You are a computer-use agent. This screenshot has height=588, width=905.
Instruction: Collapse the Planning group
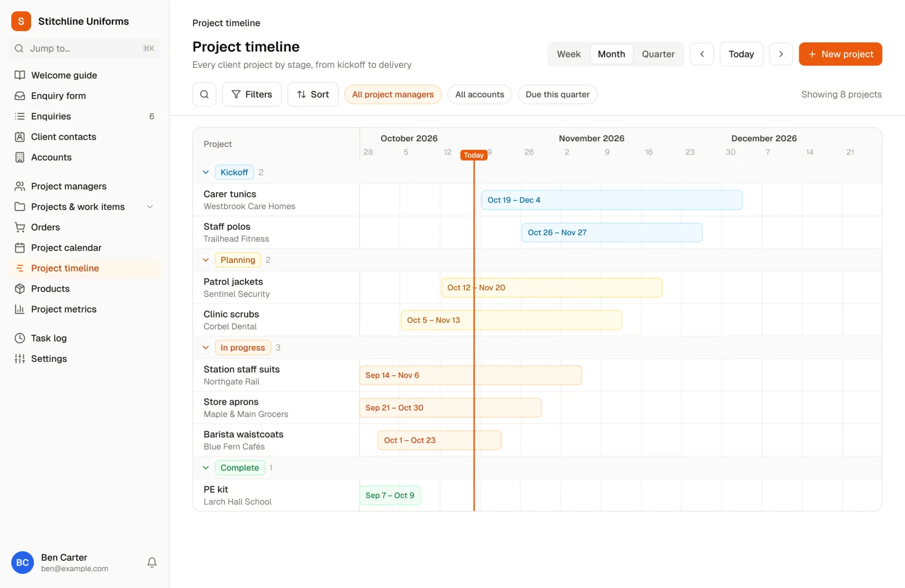(206, 260)
